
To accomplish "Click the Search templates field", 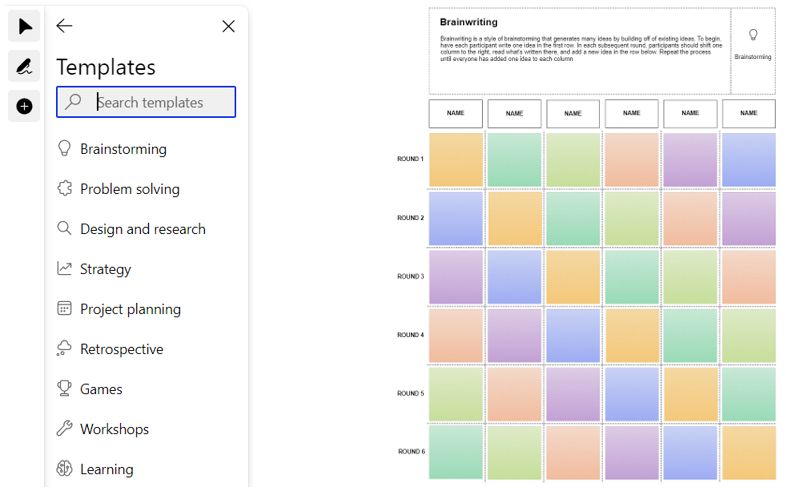I will click(x=160, y=102).
